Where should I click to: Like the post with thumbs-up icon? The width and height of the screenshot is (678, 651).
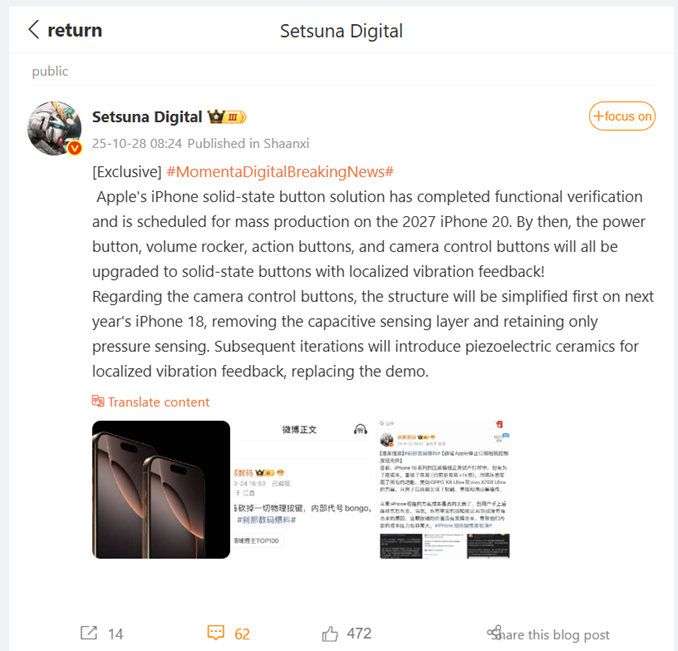(330, 634)
